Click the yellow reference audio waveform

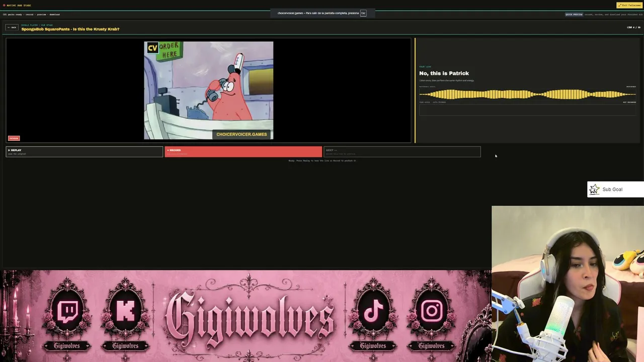527,94
